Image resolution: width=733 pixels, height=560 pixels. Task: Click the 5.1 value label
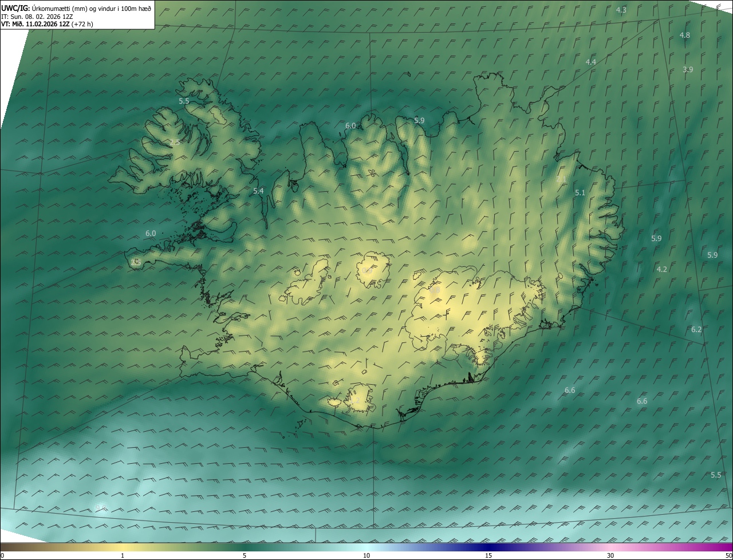(580, 193)
